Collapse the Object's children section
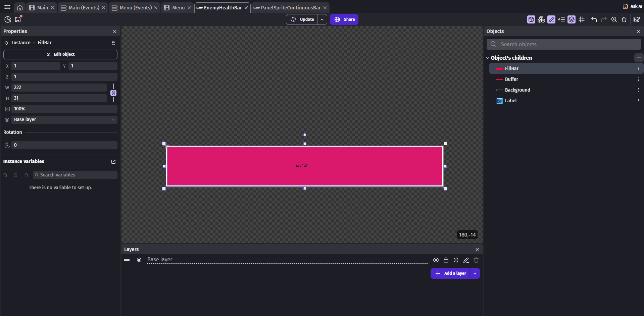The image size is (644, 316). coord(488,58)
